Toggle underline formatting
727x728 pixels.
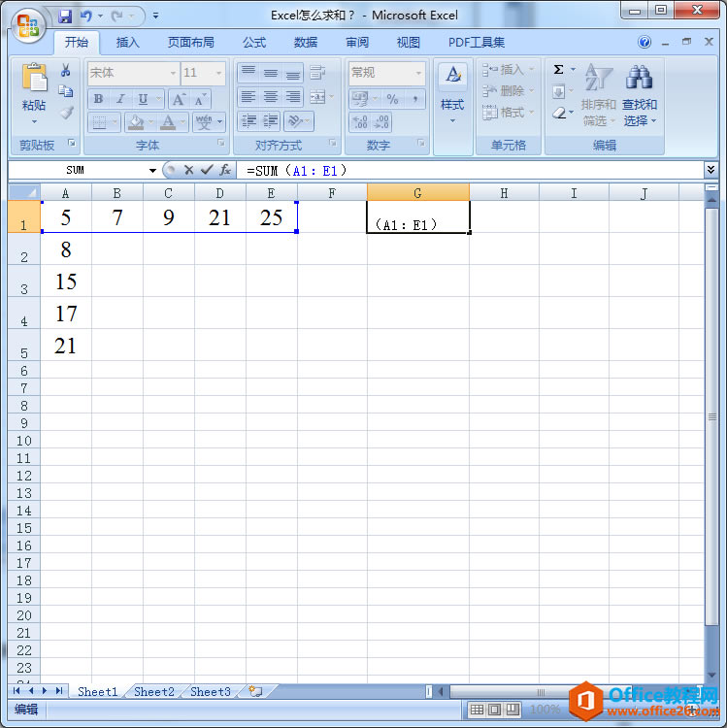(x=143, y=98)
